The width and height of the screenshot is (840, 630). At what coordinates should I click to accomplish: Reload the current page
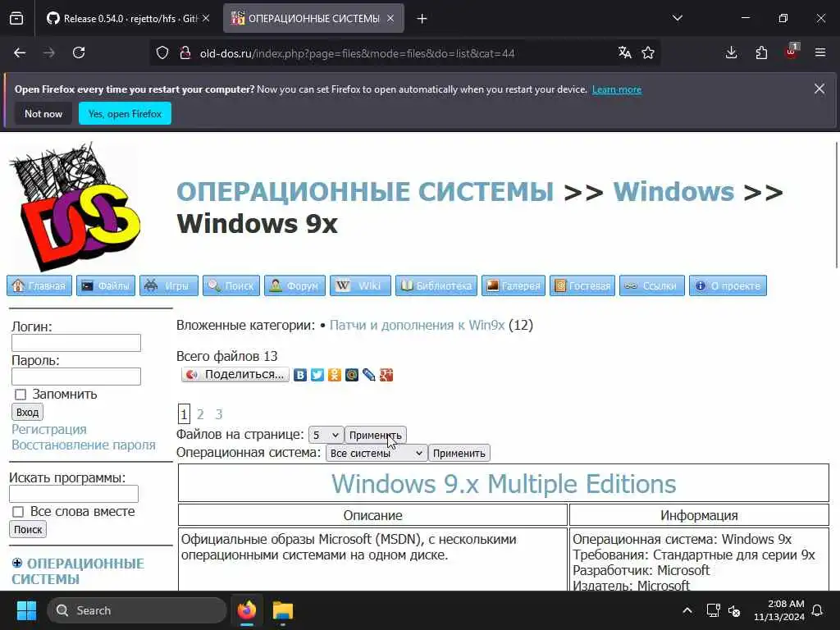point(79,52)
